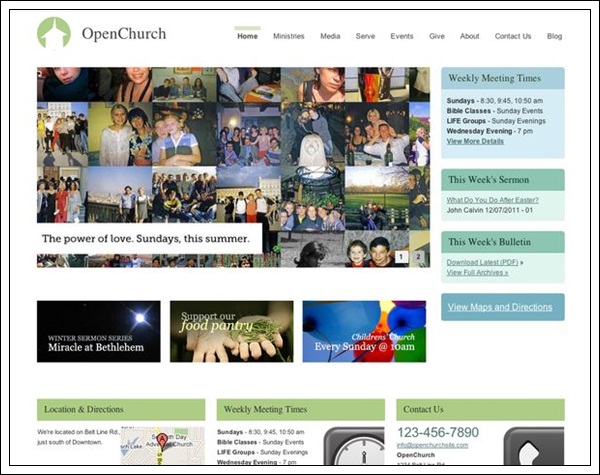Switch to slide 1 in the slideshow
The width and height of the screenshot is (600, 475).
[x=401, y=257]
